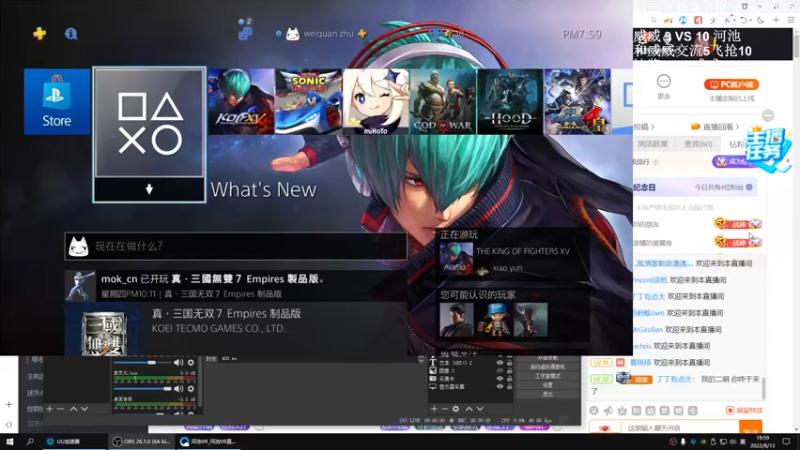Click the megaphone icon in chat toolbar
Screen dimensions: 800x450
[608, 410]
